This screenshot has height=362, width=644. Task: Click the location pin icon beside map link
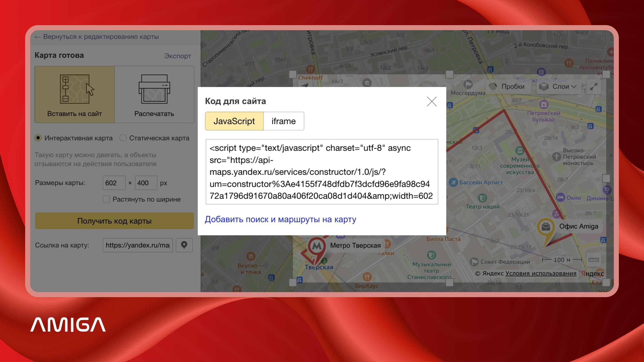[184, 245]
